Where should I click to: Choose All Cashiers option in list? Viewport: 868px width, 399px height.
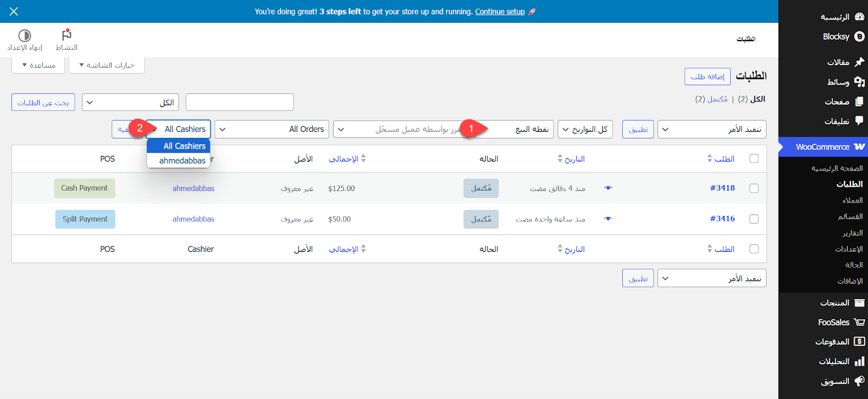tap(178, 146)
